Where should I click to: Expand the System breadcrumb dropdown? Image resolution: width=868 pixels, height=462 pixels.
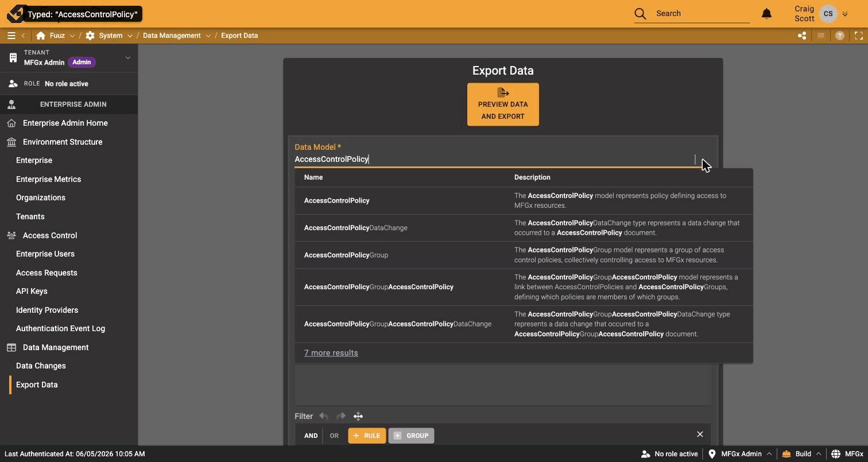click(x=130, y=36)
